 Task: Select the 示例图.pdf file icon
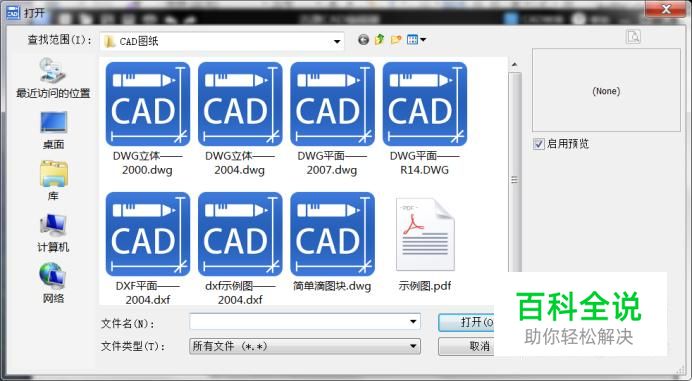tap(425, 234)
